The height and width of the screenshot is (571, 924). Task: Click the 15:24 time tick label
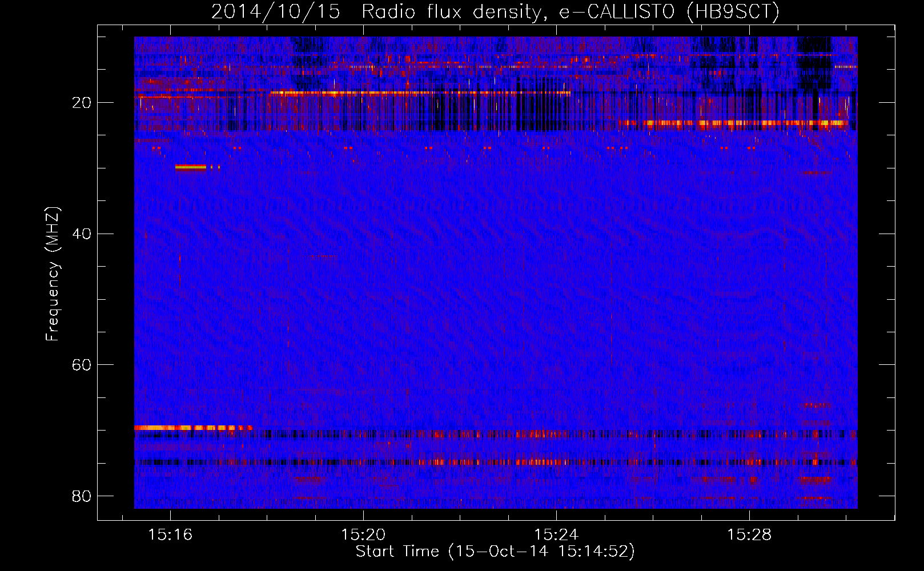pyautogui.click(x=556, y=534)
